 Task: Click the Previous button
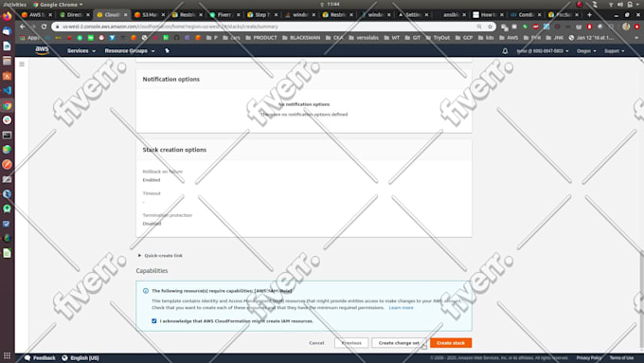click(351, 342)
